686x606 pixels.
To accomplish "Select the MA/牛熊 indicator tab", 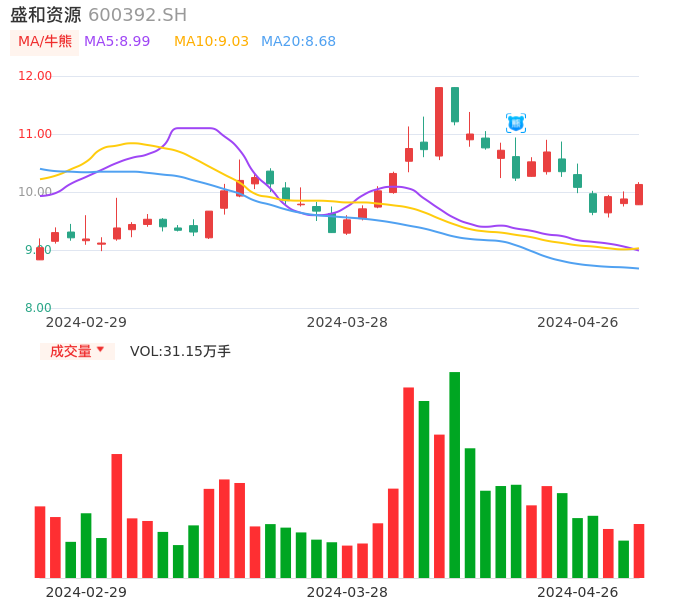I will [45, 42].
